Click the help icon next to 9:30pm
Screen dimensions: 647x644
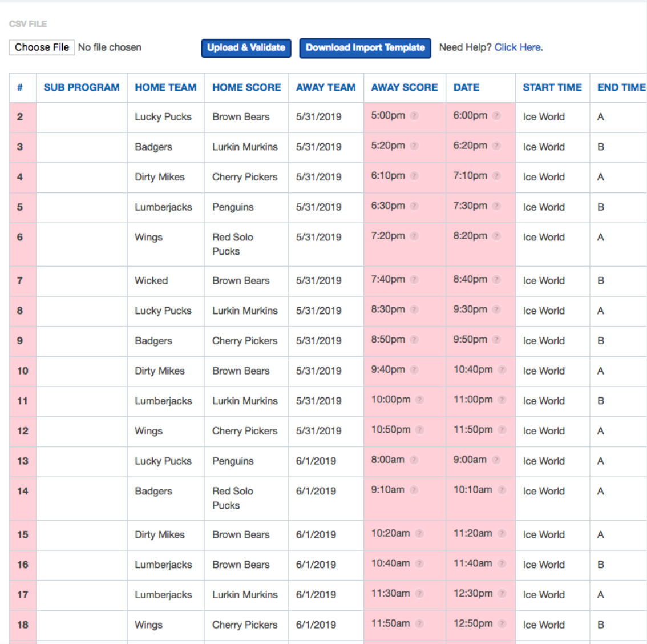tap(496, 309)
